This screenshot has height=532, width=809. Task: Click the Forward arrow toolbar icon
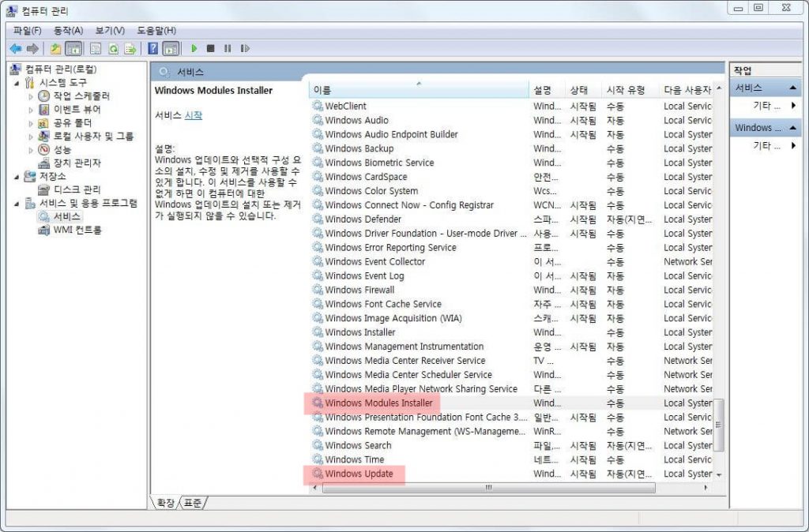pyautogui.click(x=32, y=48)
